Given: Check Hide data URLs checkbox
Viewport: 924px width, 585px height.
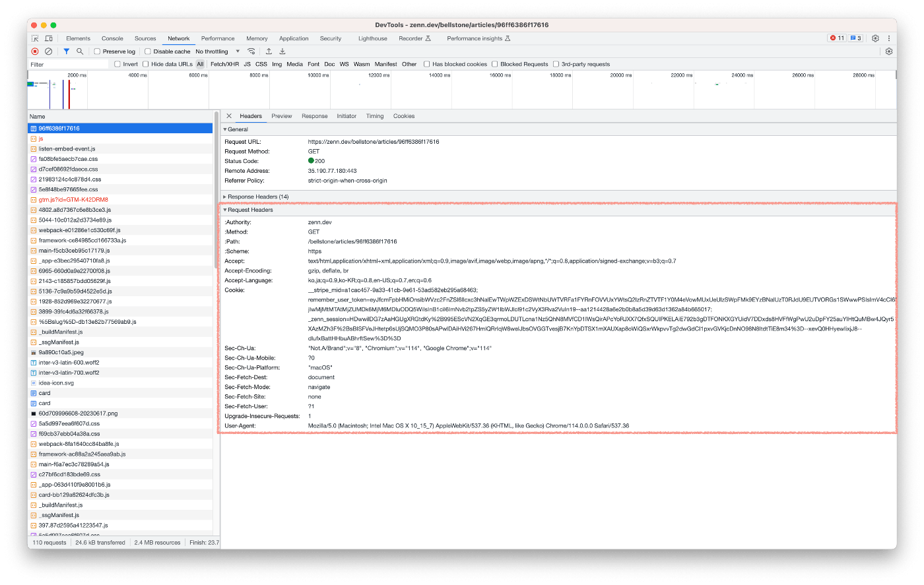Looking at the screenshot, I should point(146,64).
